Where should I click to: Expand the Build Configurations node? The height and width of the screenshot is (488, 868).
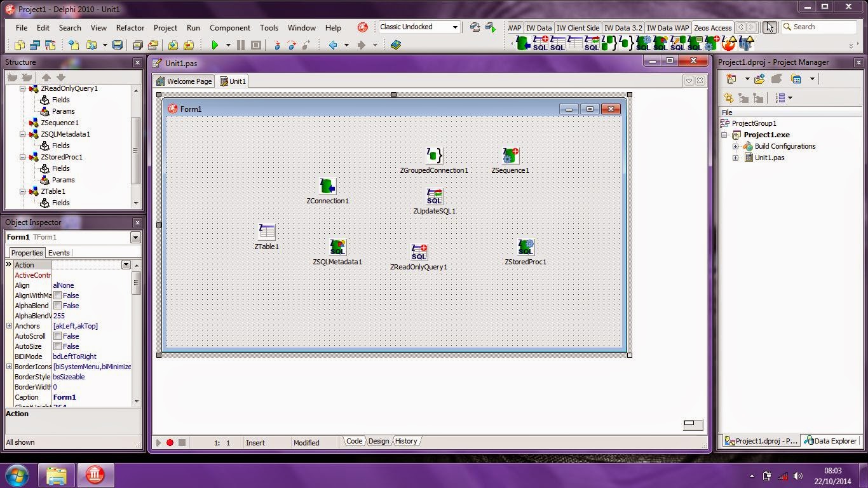coord(735,146)
